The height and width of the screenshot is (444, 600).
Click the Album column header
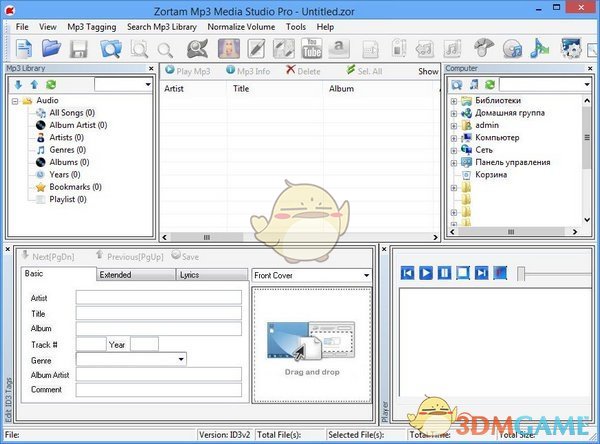(x=341, y=88)
